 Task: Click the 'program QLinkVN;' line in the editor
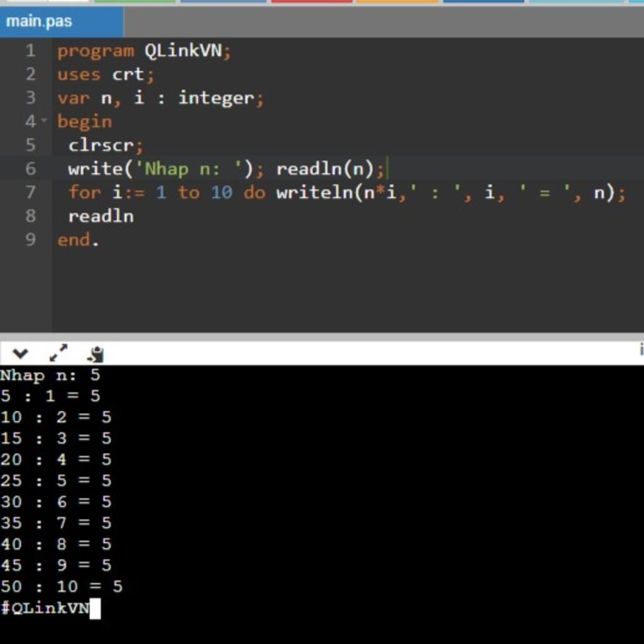pyautogui.click(x=144, y=51)
